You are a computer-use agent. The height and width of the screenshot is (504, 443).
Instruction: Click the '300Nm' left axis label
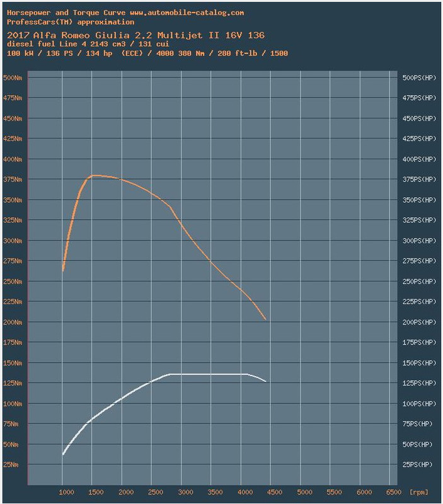[13, 241]
